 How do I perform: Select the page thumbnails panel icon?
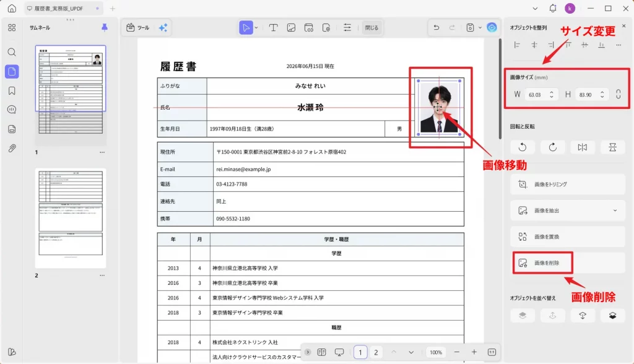tap(12, 72)
